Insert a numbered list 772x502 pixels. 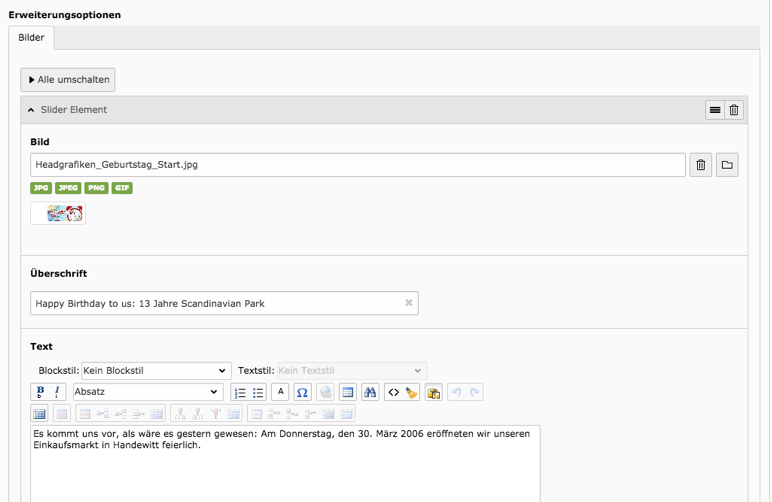(x=240, y=392)
